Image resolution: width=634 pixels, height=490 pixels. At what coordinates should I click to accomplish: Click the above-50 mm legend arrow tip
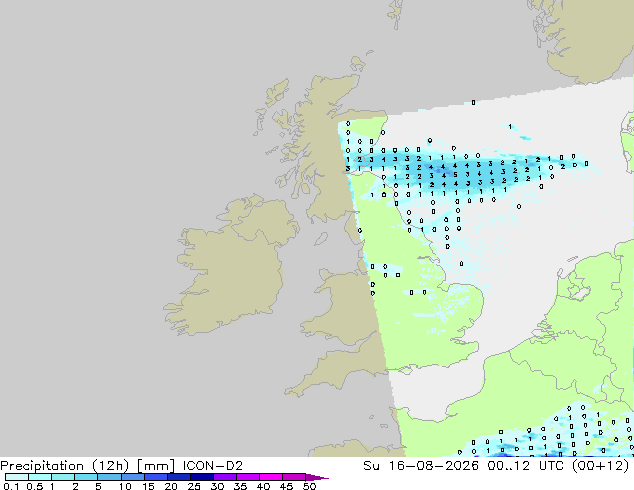pyautogui.click(x=317, y=477)
